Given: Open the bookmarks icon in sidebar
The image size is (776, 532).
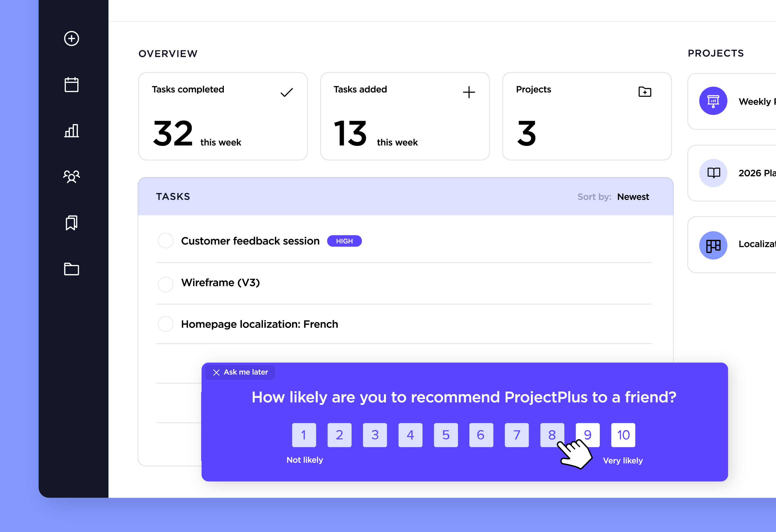Looking at the screenshot, I should (71, 223).
